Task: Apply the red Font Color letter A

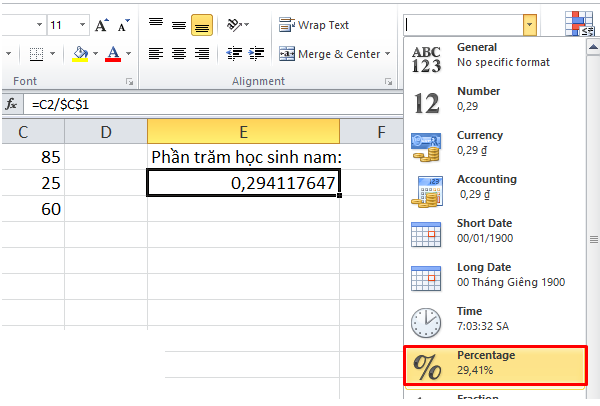Action: coord(113,54)
